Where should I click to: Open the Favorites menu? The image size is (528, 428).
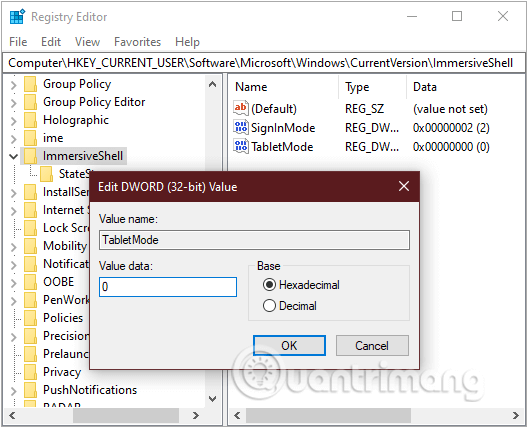click(137, 42)
